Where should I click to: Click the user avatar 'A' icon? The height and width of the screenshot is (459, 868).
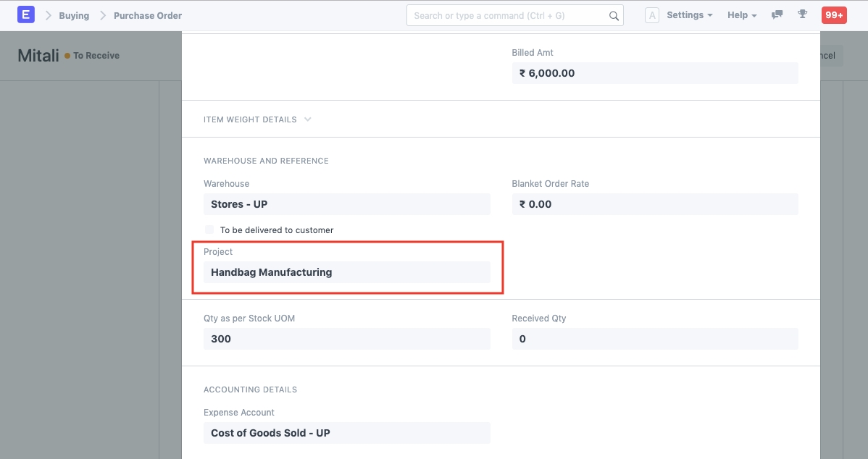[651, 15]
